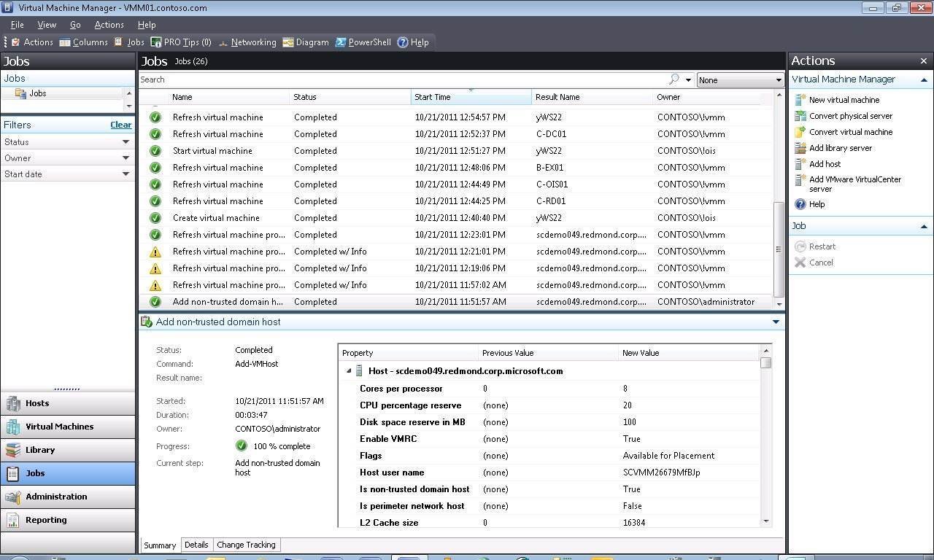Click Add host action

pos(818,164)
